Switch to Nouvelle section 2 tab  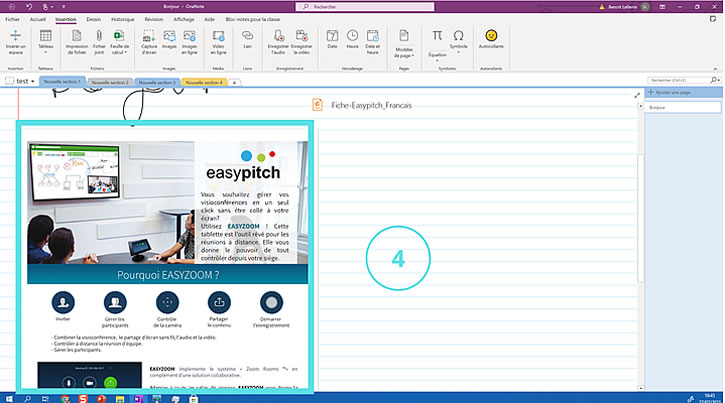click(110, 82)
